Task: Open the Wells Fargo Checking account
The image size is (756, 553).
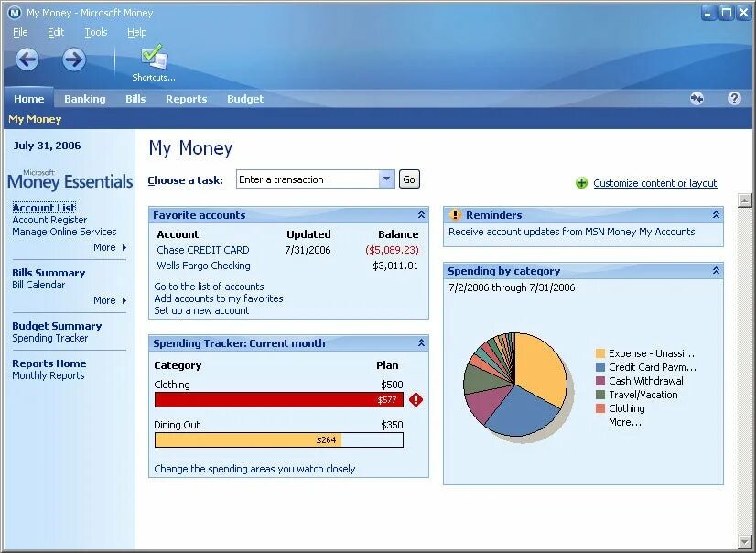Action: coord(203,266)
